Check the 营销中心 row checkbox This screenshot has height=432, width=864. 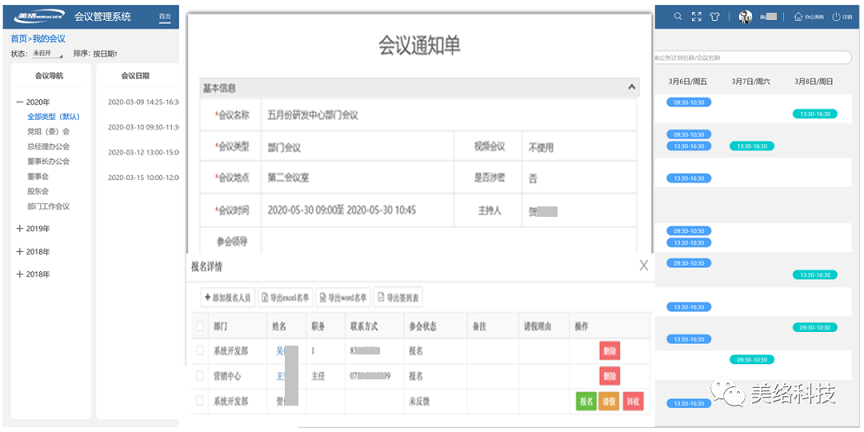tap(199, 376)
